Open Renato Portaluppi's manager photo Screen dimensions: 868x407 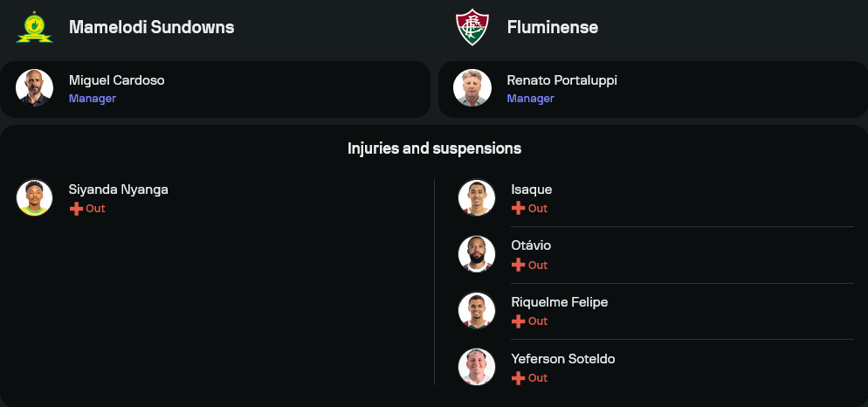[472, 87]
